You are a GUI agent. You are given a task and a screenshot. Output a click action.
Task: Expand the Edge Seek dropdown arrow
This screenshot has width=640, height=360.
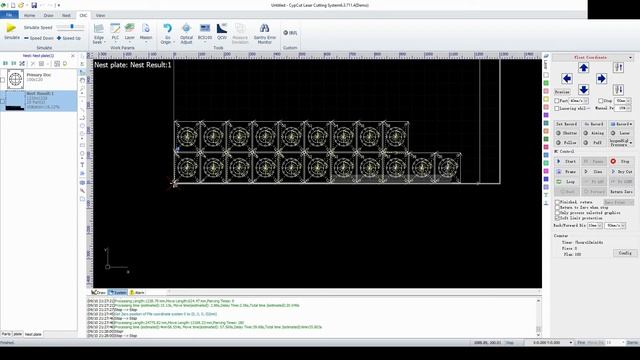pos(104,42)
